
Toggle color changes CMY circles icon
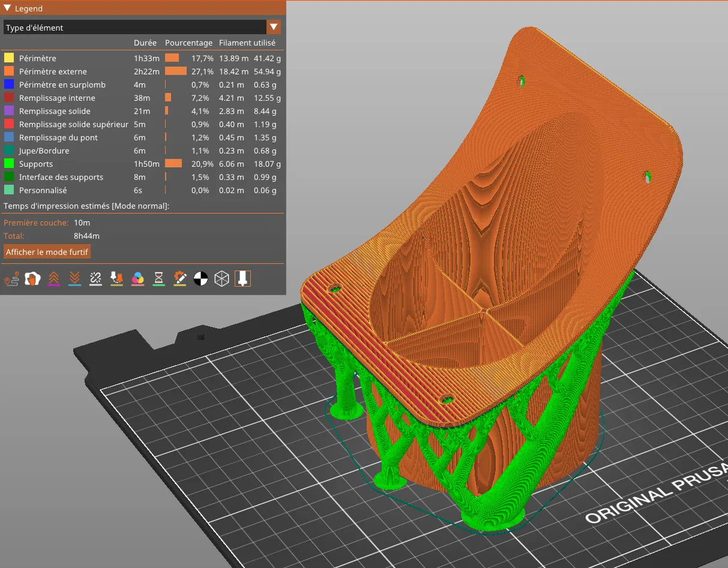(137, 279)
